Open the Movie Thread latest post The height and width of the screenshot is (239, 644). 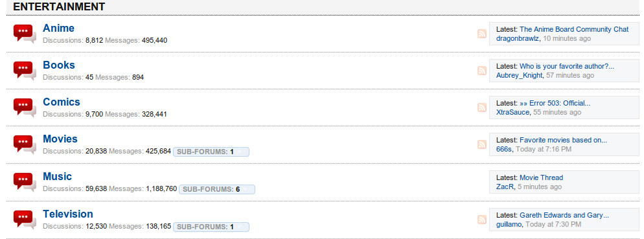542,178
